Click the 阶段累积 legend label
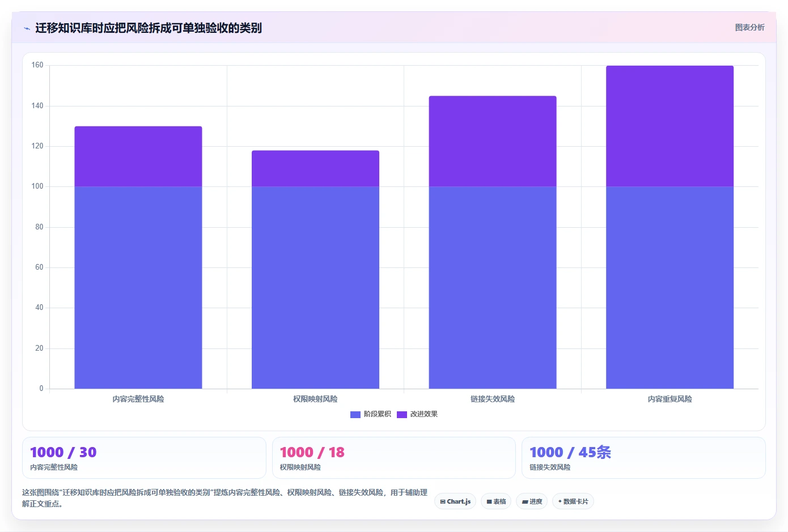788x532 pixels. (x=378, y=414)
